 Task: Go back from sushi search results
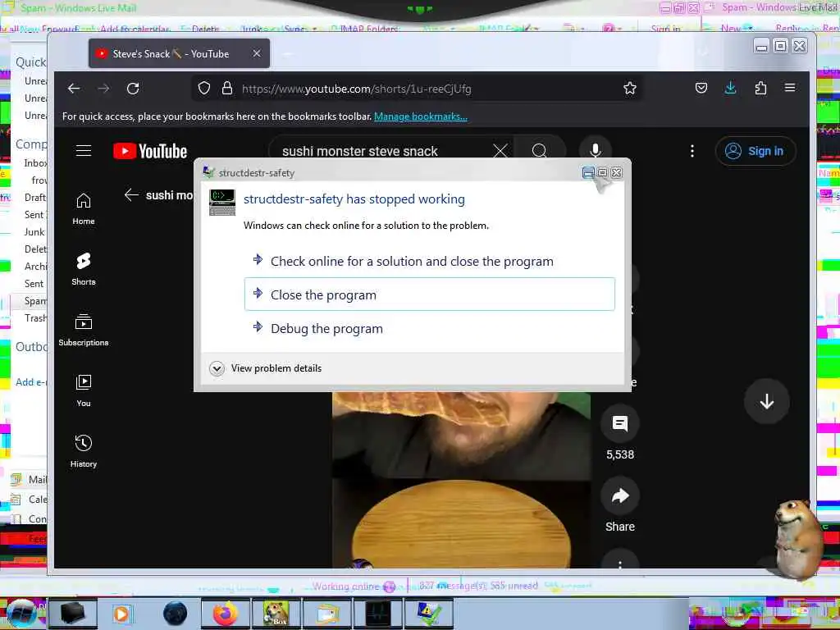[131, 195]
